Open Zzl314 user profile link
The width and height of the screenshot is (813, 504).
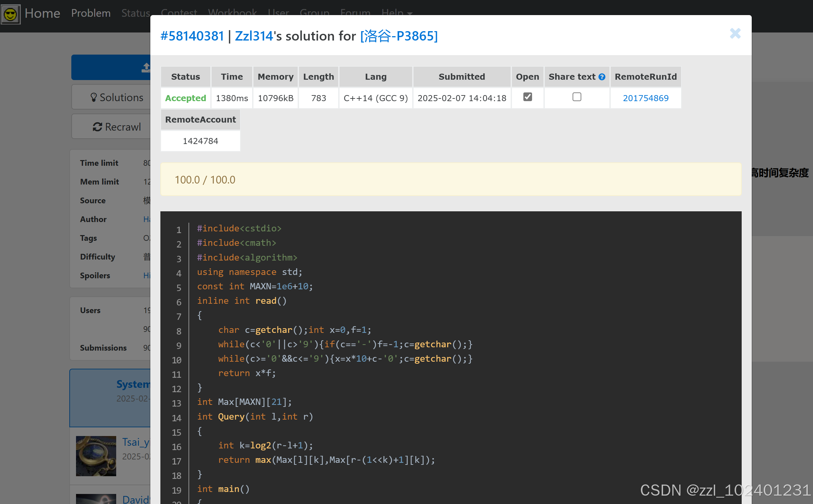point(254,36)
